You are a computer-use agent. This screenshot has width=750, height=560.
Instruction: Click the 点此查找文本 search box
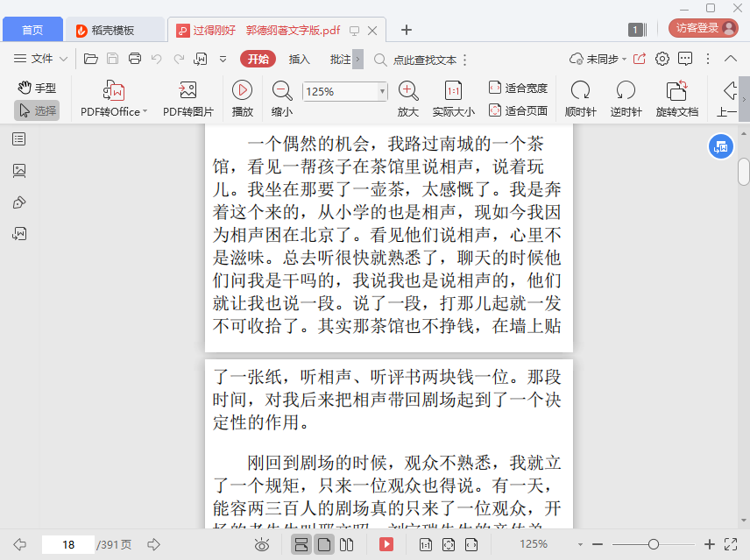[416, 60]
